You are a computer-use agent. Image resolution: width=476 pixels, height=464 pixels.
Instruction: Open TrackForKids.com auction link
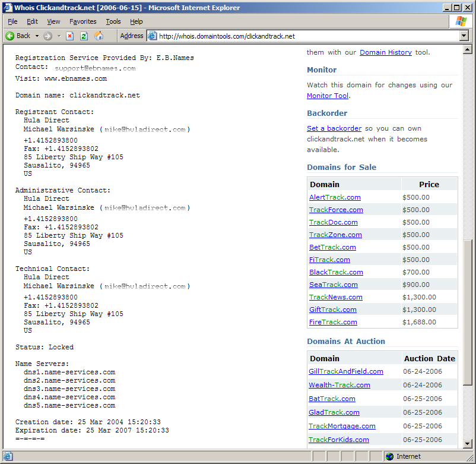339,440
